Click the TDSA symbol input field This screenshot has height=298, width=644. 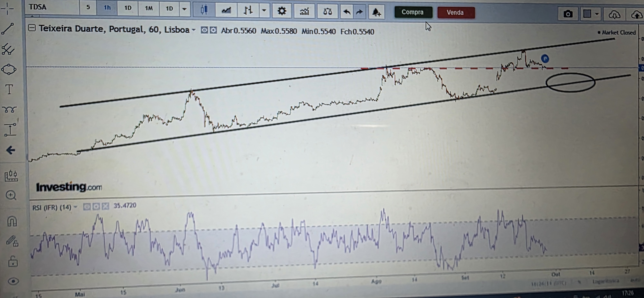(52, 7)
